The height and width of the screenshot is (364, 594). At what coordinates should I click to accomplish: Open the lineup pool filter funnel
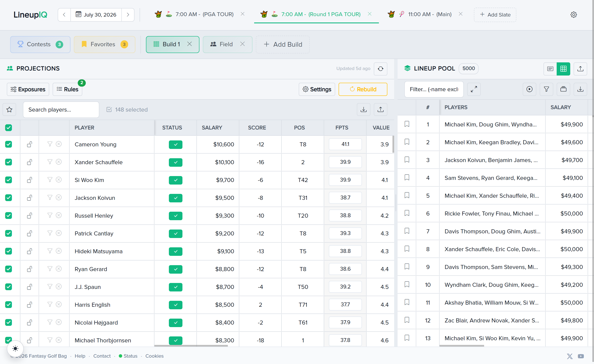point(546,89)
